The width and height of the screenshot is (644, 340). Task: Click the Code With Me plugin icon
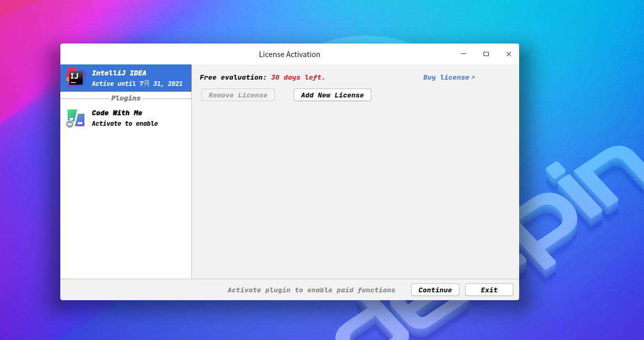click(76, 118)
